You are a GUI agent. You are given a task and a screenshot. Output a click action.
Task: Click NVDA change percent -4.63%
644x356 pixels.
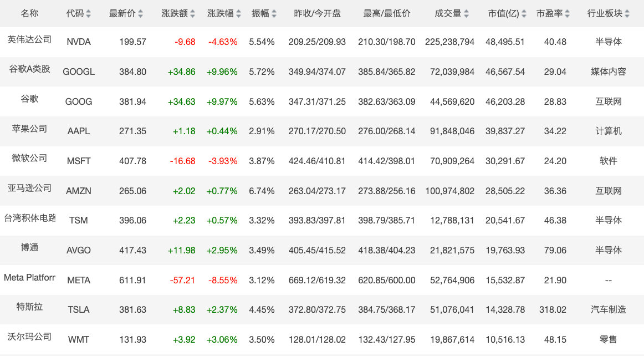pos(223,42)
